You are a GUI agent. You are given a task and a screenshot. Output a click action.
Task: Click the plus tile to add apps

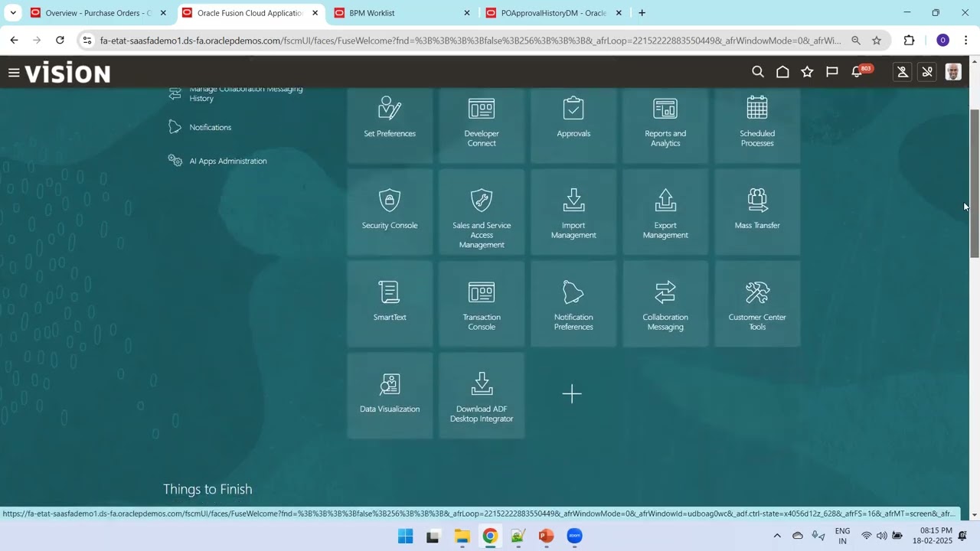pyautogui.click(x=572, y=394)
